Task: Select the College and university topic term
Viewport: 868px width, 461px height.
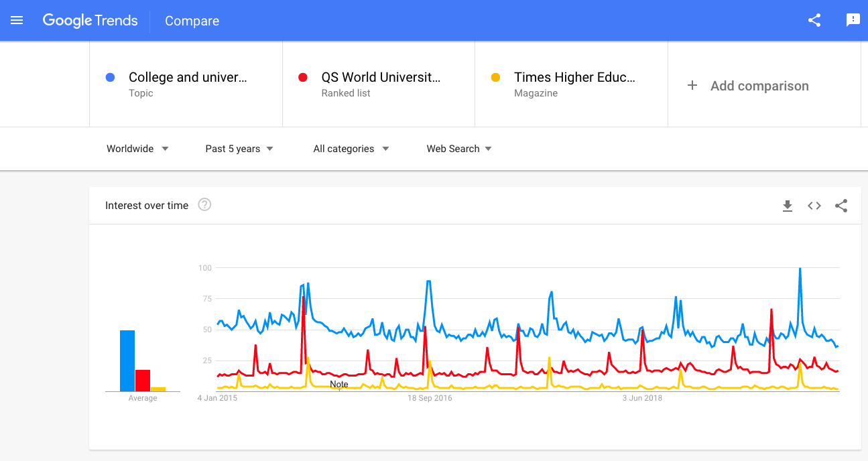Action: click(x=188, y=78)
